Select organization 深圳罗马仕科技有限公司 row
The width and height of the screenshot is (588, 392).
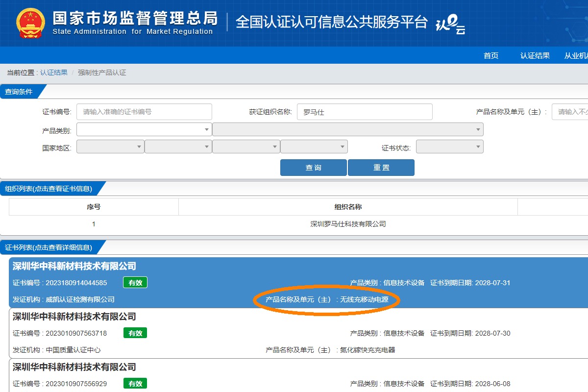(x=348, y=224)
